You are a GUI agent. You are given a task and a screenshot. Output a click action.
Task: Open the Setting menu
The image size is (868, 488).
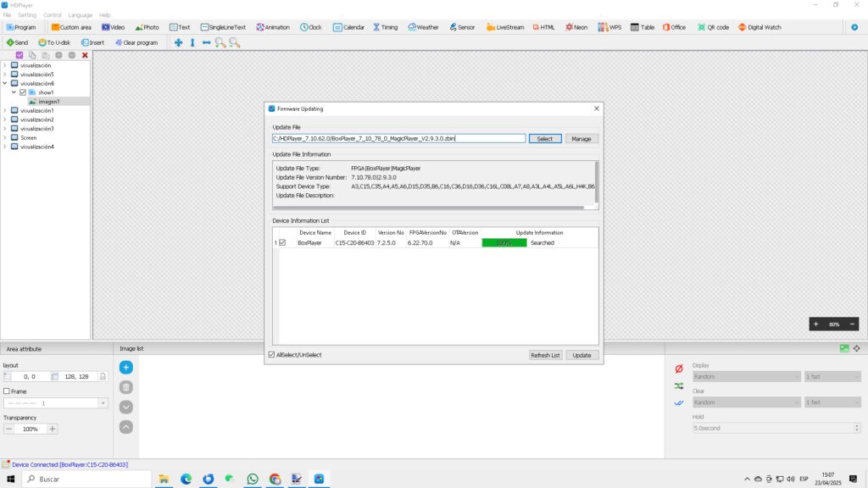27,15
